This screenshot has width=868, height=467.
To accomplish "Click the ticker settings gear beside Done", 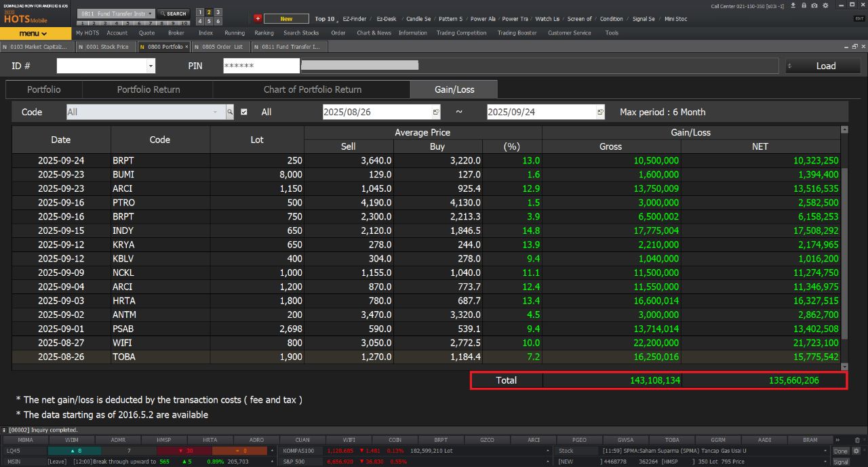I will pos(856,451).
